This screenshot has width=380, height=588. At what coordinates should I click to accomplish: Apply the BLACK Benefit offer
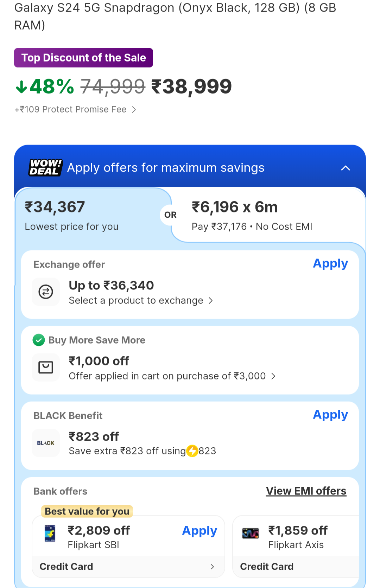pos(330,415)
